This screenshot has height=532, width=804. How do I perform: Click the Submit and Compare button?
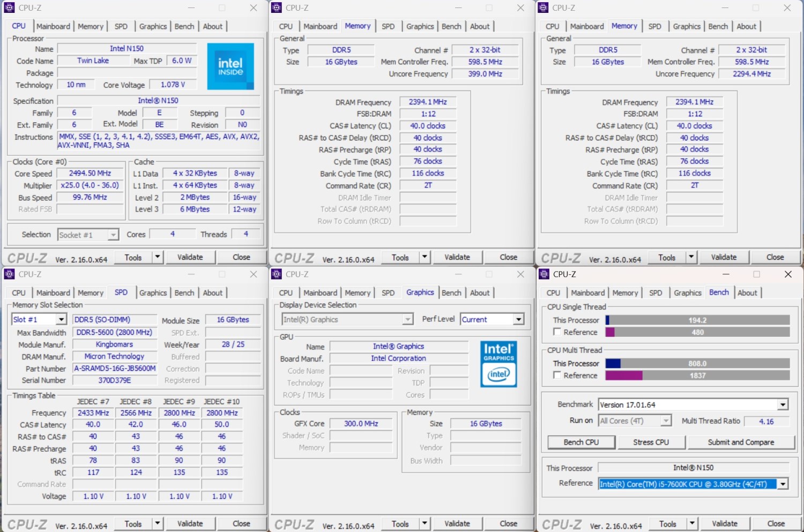[x=741, y=443]
